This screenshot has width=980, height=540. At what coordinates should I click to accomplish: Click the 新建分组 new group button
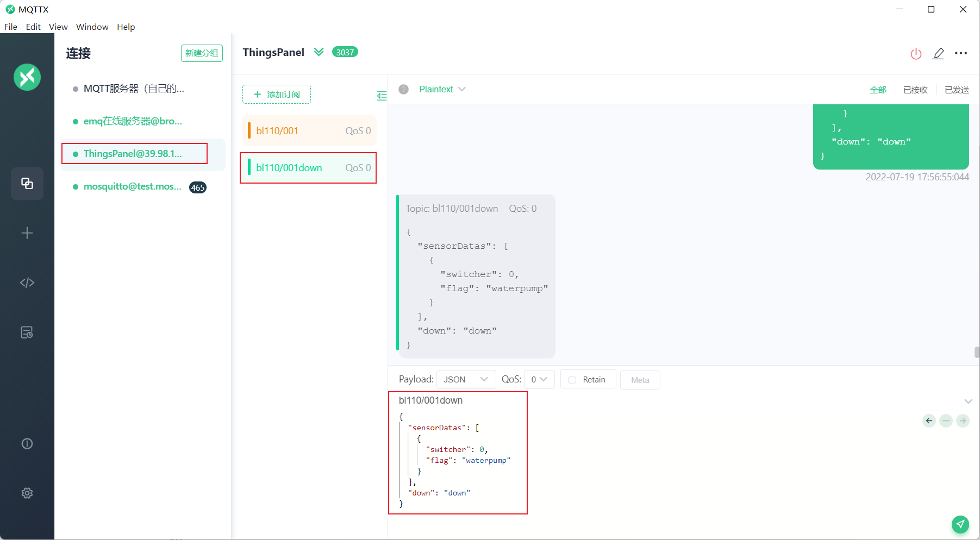click(x=202, y=53)
